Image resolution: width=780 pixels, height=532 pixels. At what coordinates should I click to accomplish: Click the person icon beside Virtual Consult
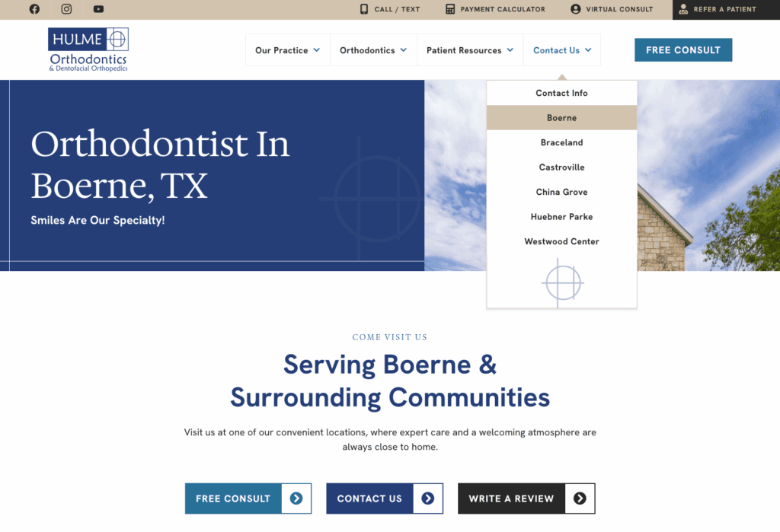[576, 9]
